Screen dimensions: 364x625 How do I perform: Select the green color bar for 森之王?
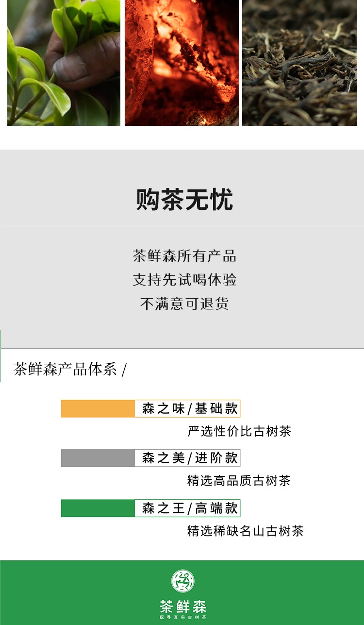point(98,508)
